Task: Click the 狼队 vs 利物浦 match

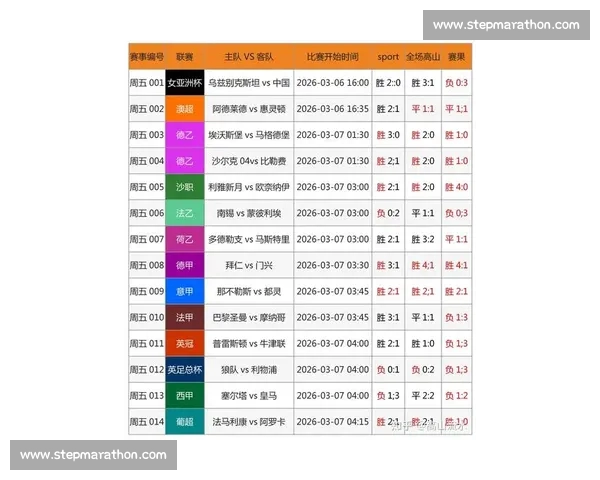Action: 249,369
